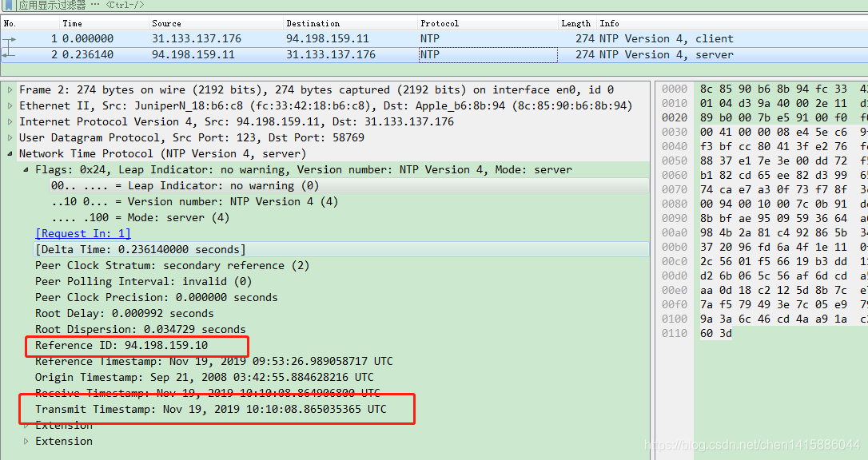The width and height of the screenshot is (868, 460).
Task: Select the Reference Timestamp field
Action: tap(213, 362)
